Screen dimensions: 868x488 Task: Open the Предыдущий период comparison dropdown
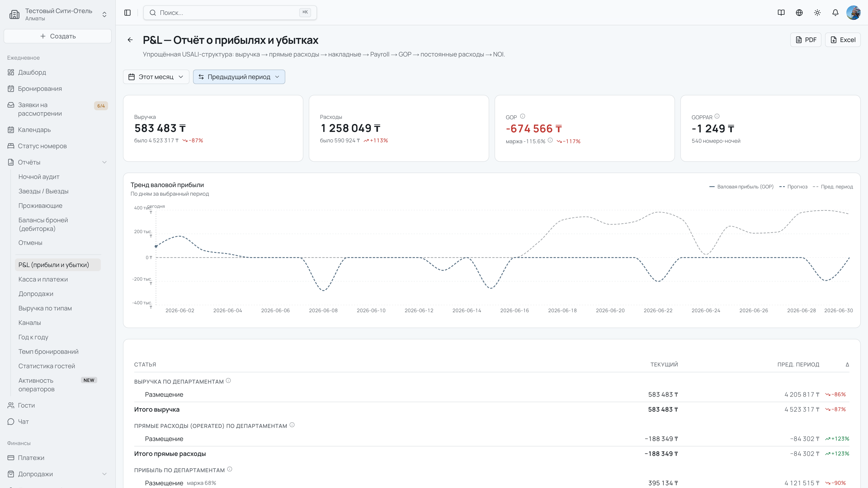tap(239, 77)
